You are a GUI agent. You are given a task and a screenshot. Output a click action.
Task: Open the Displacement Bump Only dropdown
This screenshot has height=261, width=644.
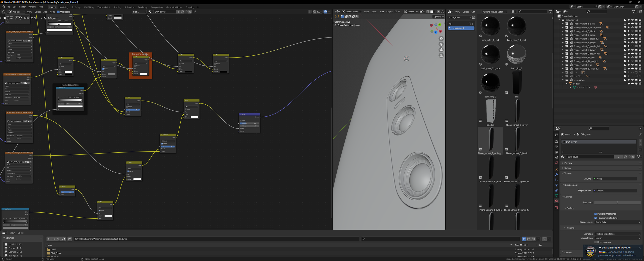tap(617, 222)
